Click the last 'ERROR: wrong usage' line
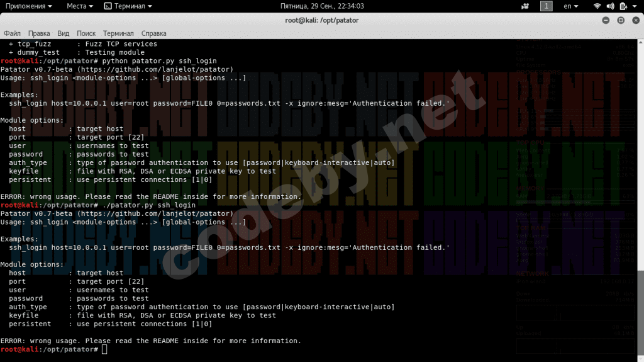 click(151, 341)
